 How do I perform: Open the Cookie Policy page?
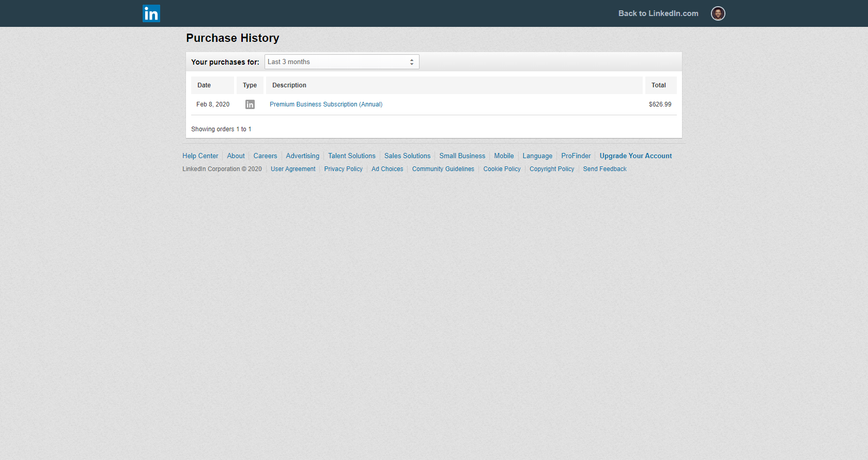(502, 169)
